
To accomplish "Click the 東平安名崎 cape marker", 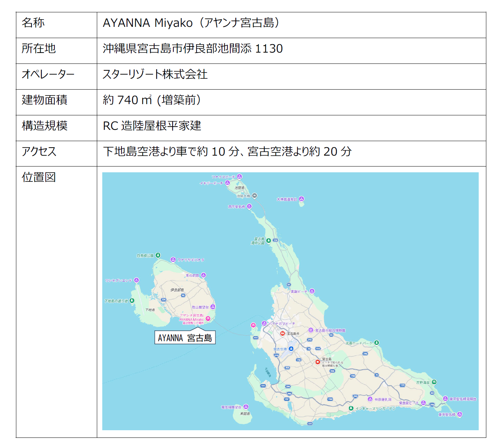I will point(459,414).
